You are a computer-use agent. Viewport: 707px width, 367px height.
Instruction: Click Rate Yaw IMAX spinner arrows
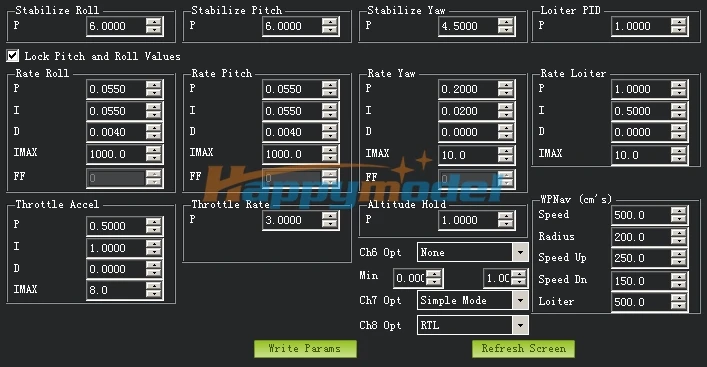point(506,155)
